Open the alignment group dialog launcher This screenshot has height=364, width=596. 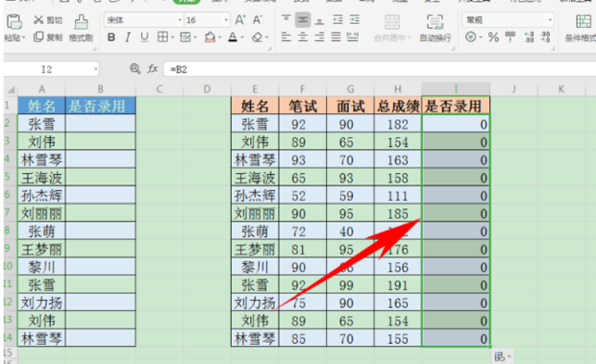[x=453, y=48]
